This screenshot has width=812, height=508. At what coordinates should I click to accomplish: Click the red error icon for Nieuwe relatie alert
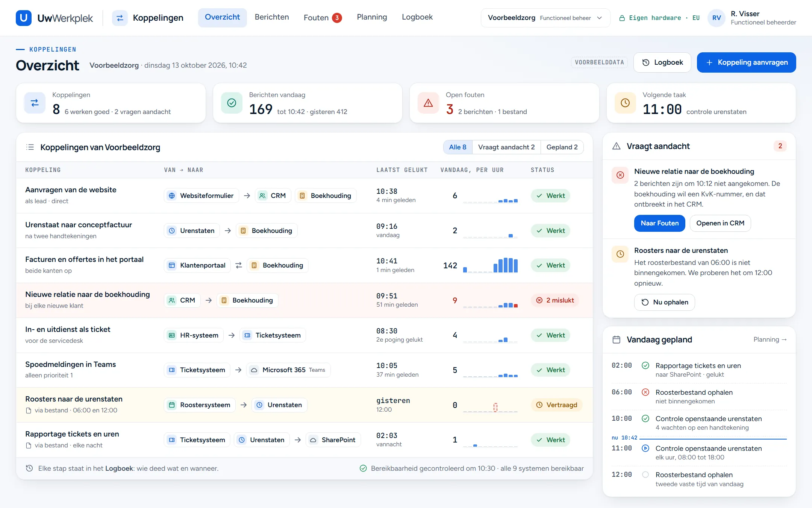620,175
